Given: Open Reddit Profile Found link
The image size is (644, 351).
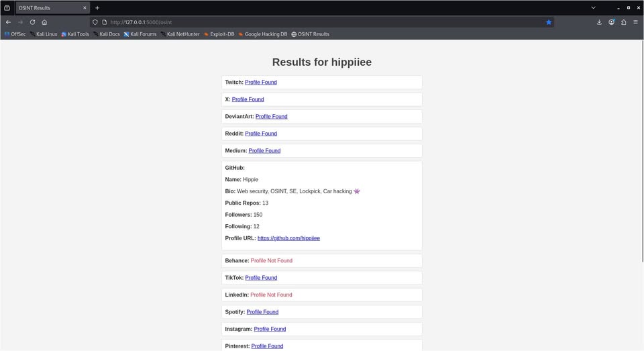Looking at the screenshot, I should 261,134.
